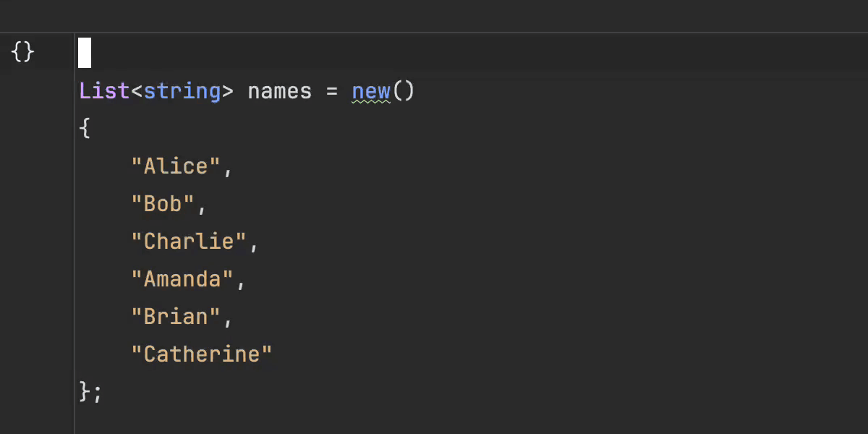The width and height of the screenshot is (868, 434).
Task: Click the parentheses after new
Action: pos(403,91)
